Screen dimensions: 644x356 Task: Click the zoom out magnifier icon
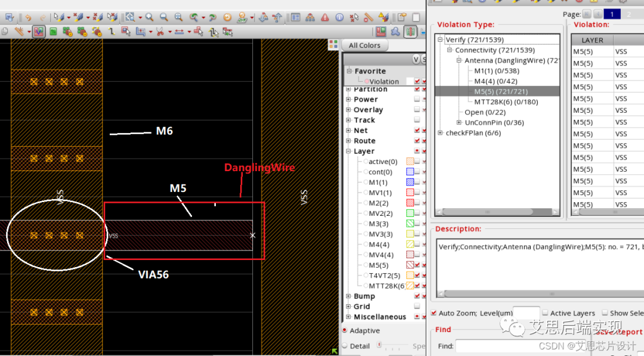pyautogui.click(x=163, y=17)
